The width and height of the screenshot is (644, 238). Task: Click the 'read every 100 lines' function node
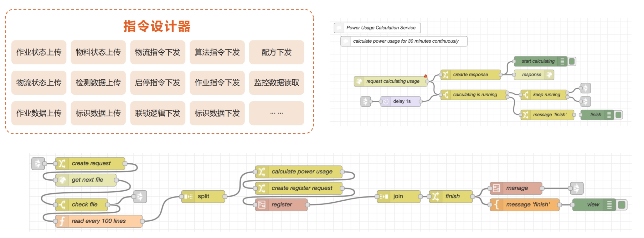[99, 221]
